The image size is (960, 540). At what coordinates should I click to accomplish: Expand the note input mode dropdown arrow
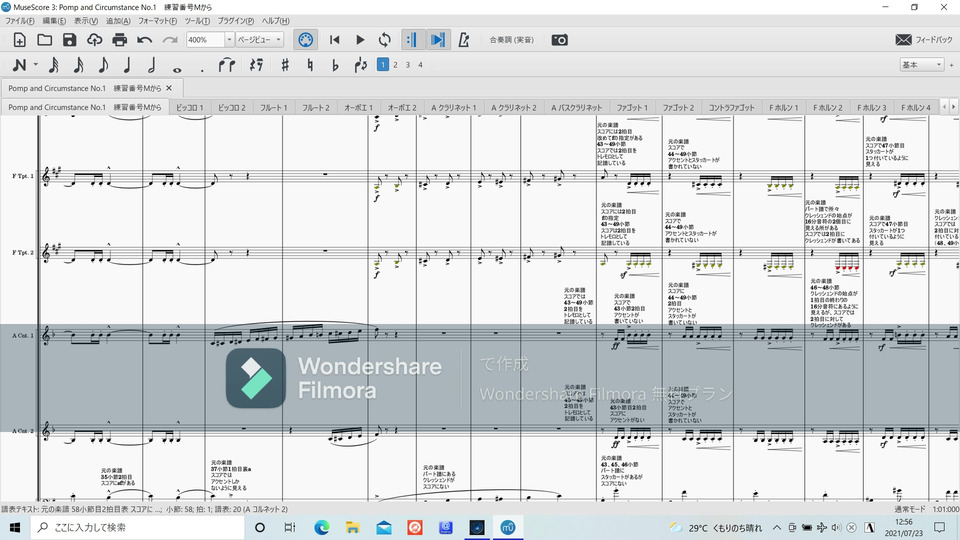click(x=36, y=65)
